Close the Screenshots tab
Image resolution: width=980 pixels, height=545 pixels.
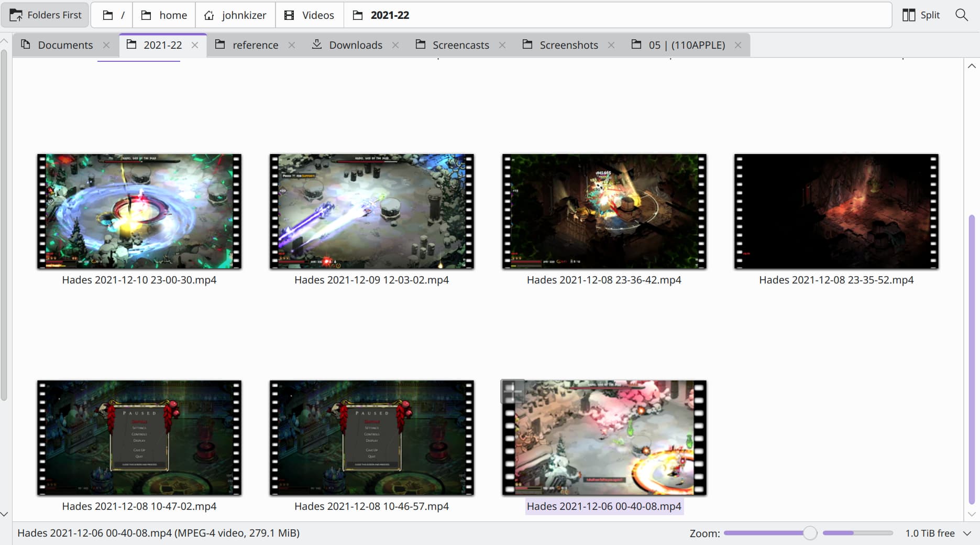click(611, 45)
